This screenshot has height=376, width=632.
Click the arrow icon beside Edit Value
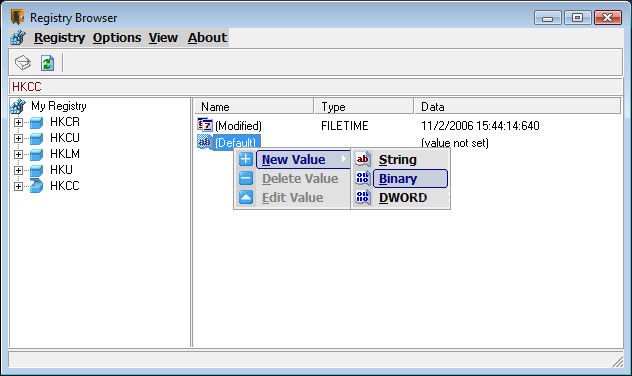point(246,197)
